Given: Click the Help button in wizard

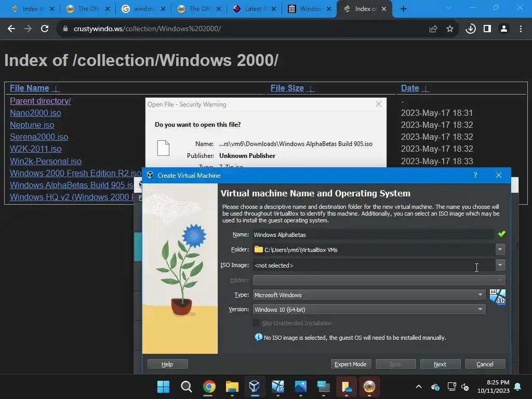Looking at the screenshot, I should [x=167, y=364].
